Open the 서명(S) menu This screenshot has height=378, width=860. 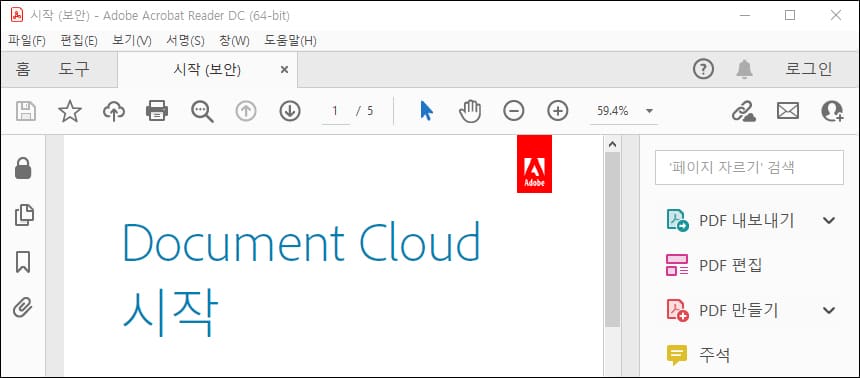[x=185, y=41]
